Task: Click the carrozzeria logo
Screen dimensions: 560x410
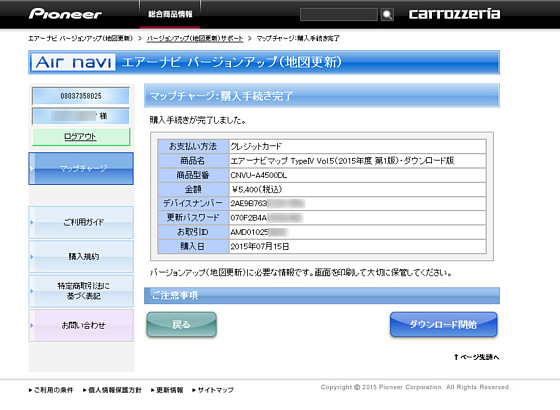Action: (x=454, y=14)
